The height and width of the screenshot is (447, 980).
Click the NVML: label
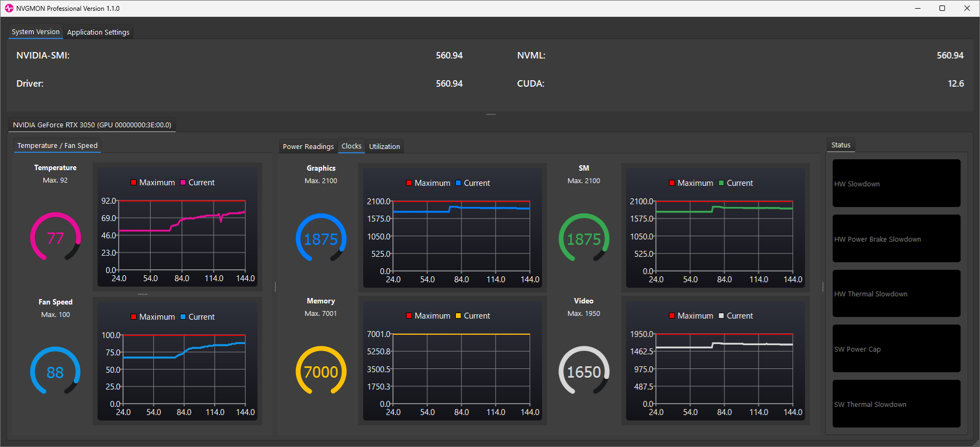[x=531, y=55]
